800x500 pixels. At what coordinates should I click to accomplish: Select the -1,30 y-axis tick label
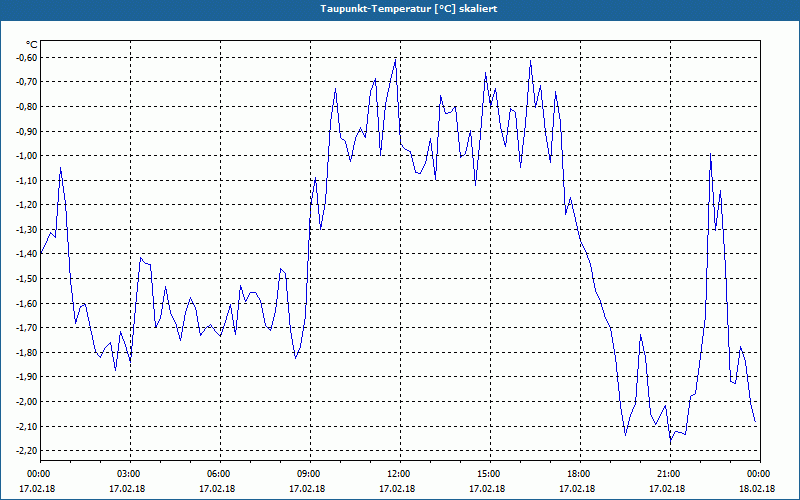pyautogui.click(x=26, y=230)
